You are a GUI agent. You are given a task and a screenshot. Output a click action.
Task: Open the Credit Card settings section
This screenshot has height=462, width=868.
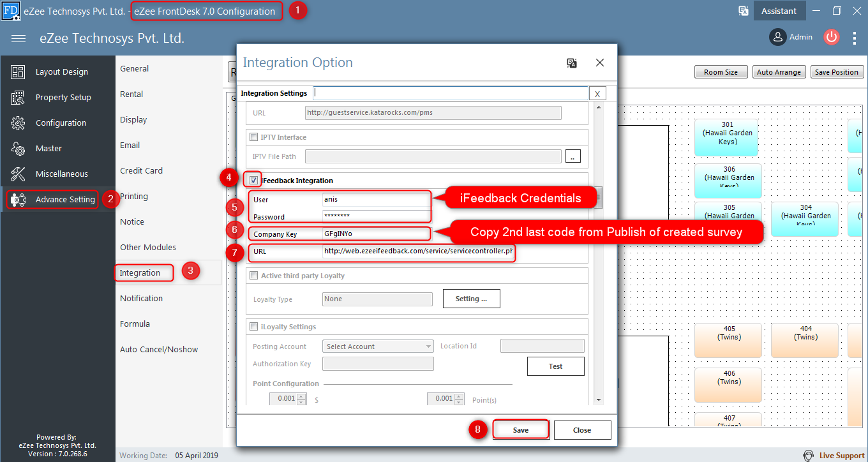141,170
